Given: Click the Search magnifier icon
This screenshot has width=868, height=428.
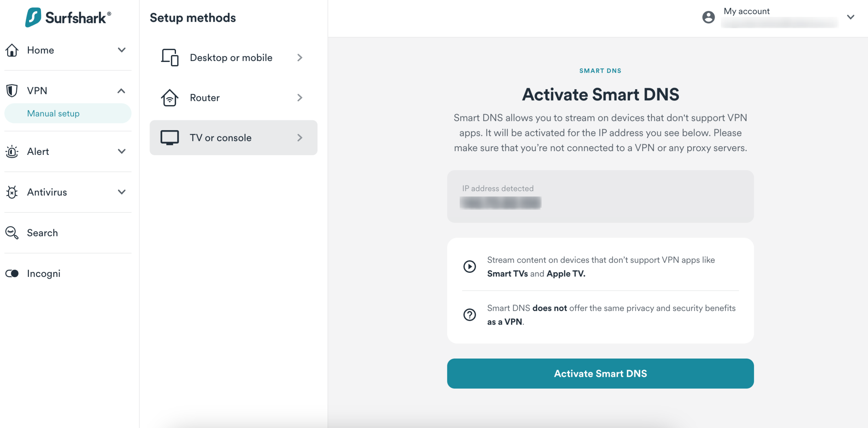Looking at the screenshot, I should pos(12,233).
